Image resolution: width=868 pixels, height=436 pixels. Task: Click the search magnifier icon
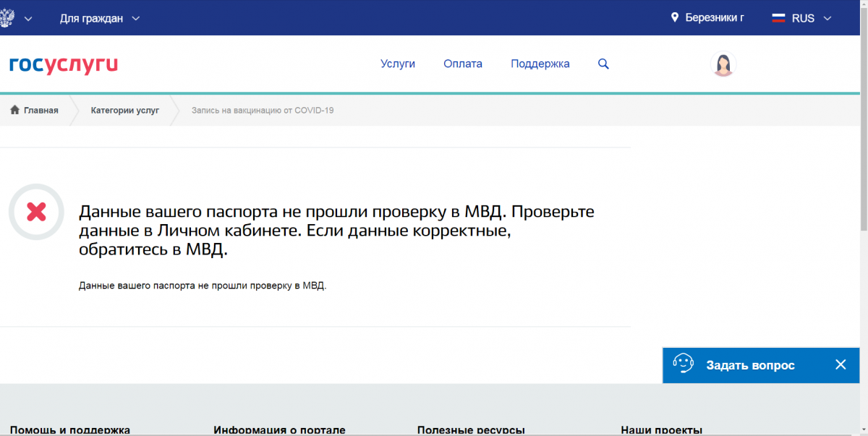[604, 64]
